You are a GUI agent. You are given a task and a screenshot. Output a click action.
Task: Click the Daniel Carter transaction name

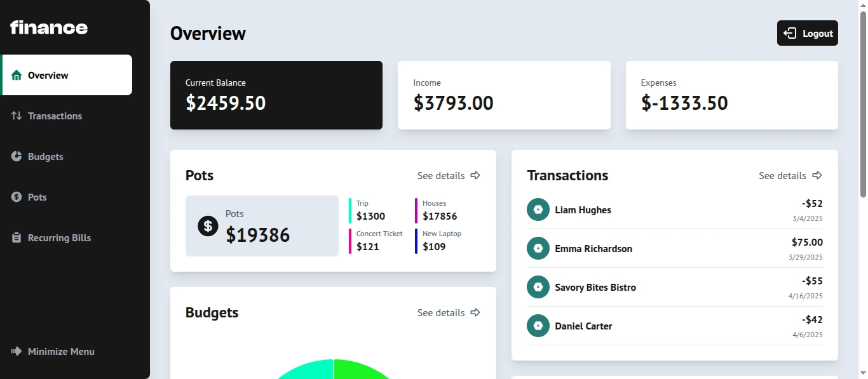583,326
